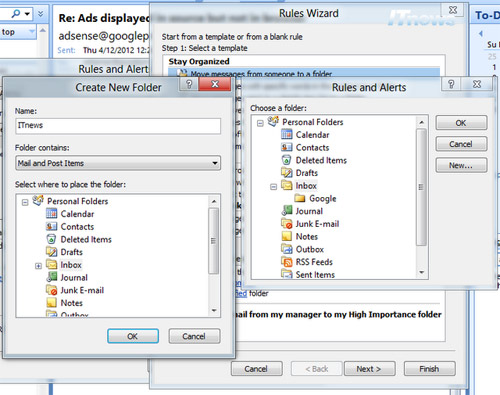
Task: Click Cancel in Rules and Alerts folder chooser
Action: coord(461,144)
